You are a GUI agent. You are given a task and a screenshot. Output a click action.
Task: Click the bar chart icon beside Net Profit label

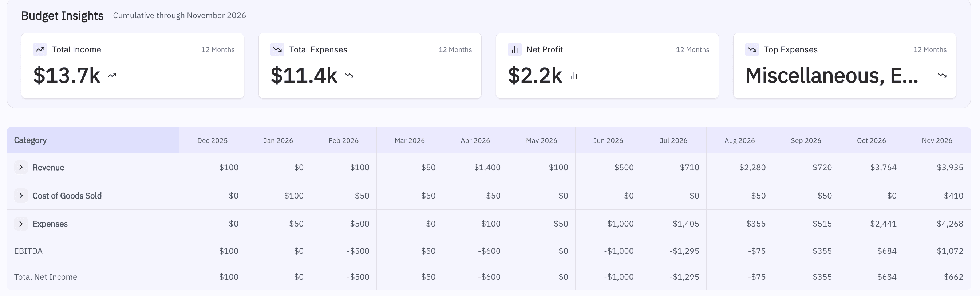click(x=515, y=50)
